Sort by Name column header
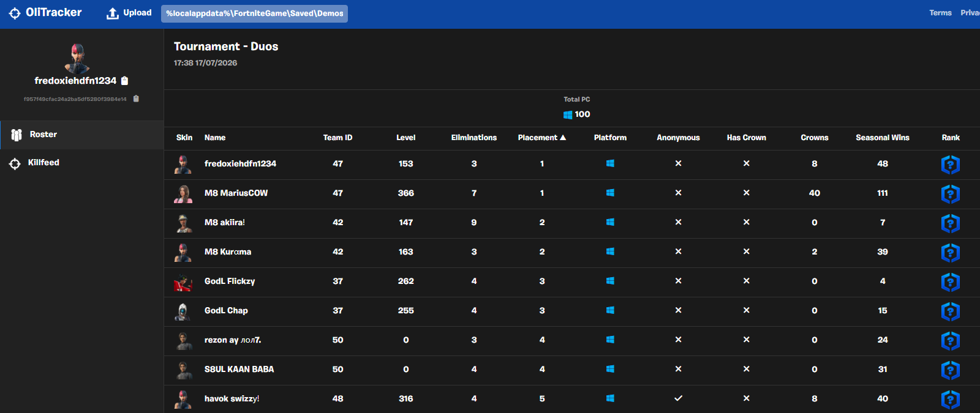 (215, 138)
